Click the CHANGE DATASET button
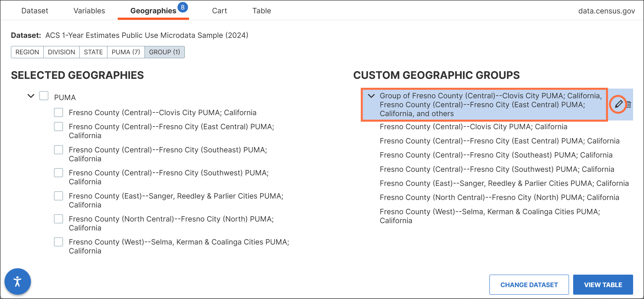The image size is (644, 299). 529,285
